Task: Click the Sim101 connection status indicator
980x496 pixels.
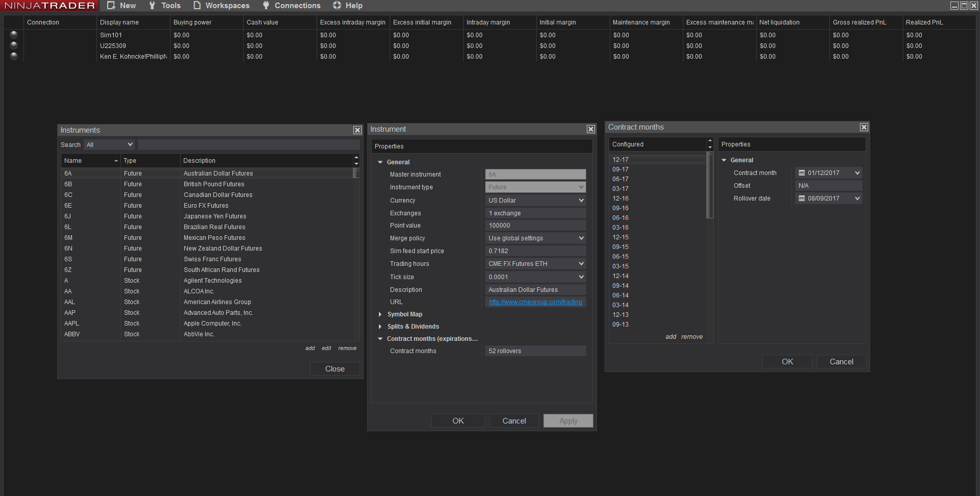Action: pyautogui.click(x=14, y=35)
